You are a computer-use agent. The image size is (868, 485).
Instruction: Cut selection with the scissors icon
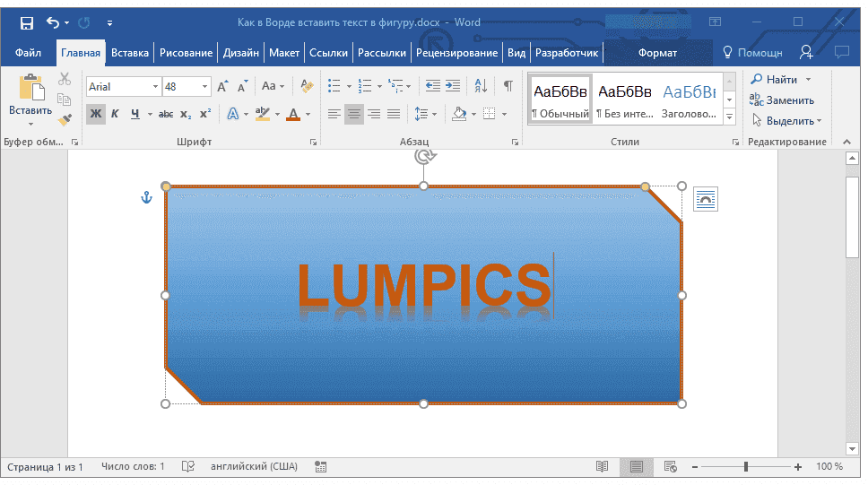point(65,79)
